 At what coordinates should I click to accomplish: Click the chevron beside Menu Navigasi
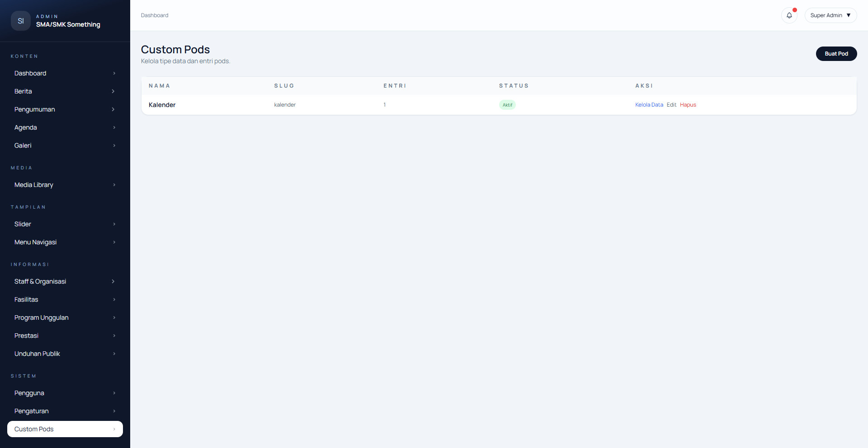pos(114,242)
